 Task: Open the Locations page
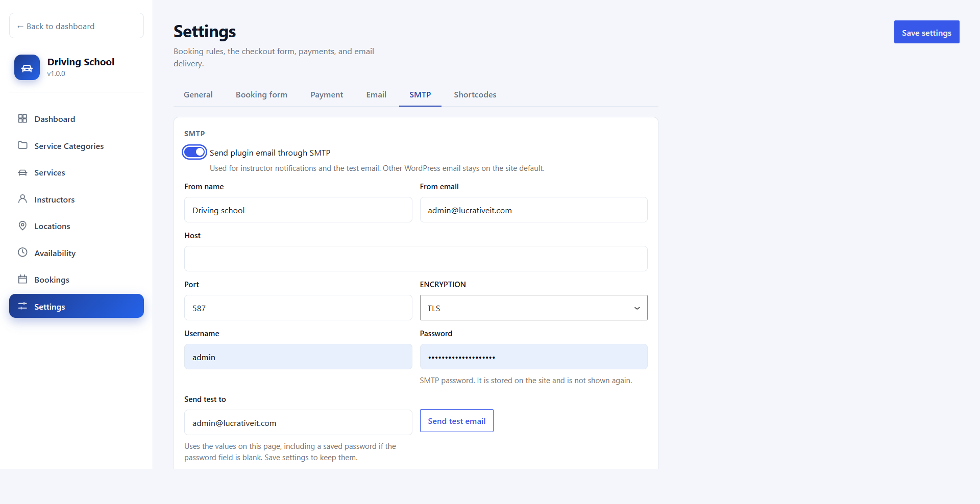coord(77,226)
